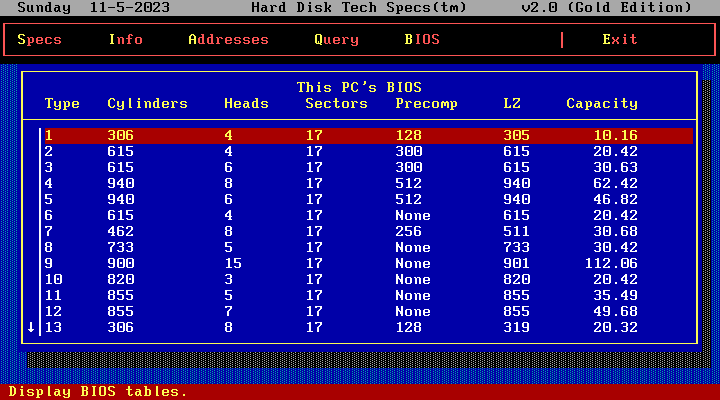
Task: Click capacity value 62.42
Action: [x=615, y=184]
